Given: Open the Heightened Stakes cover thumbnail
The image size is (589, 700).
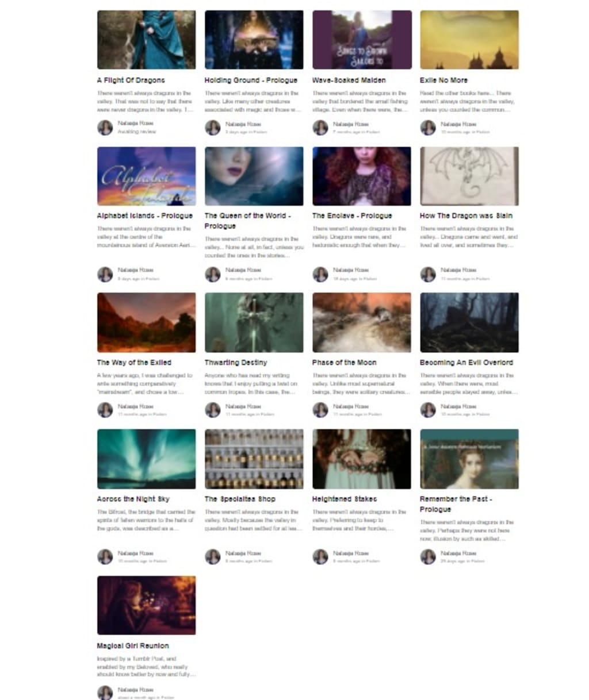Looking at the screenshot, I should 362,459.
